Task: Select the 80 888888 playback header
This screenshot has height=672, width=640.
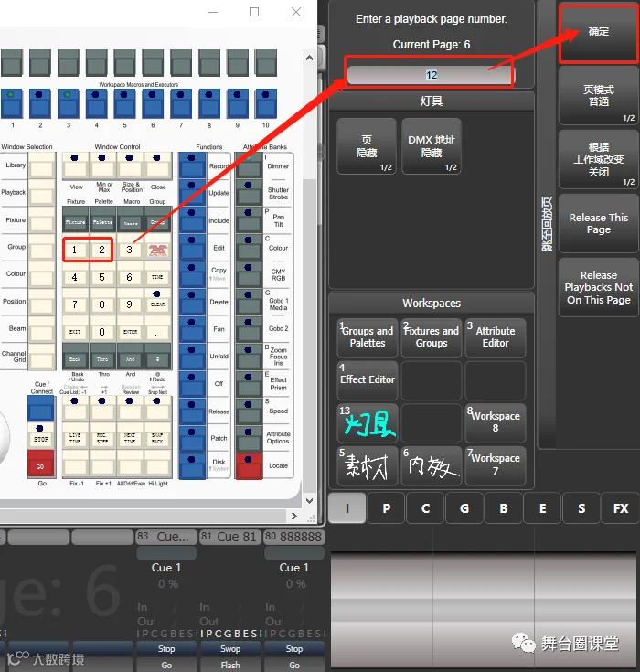Action: point(293,537)
